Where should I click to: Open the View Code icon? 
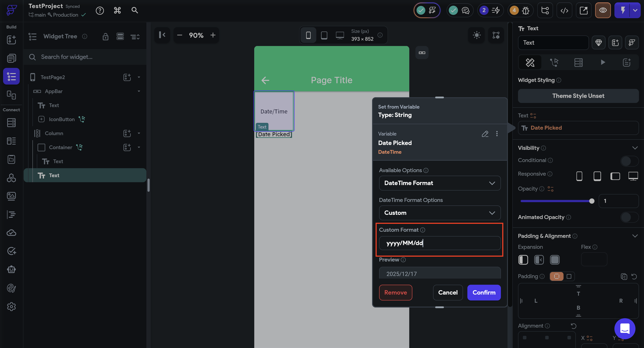[564, 11]
